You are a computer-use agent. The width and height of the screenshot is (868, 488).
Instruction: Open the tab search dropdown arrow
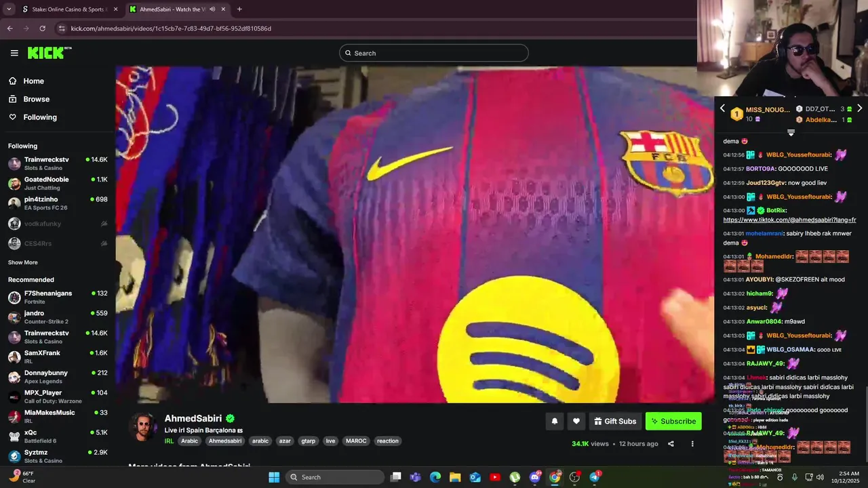point(8,9)
